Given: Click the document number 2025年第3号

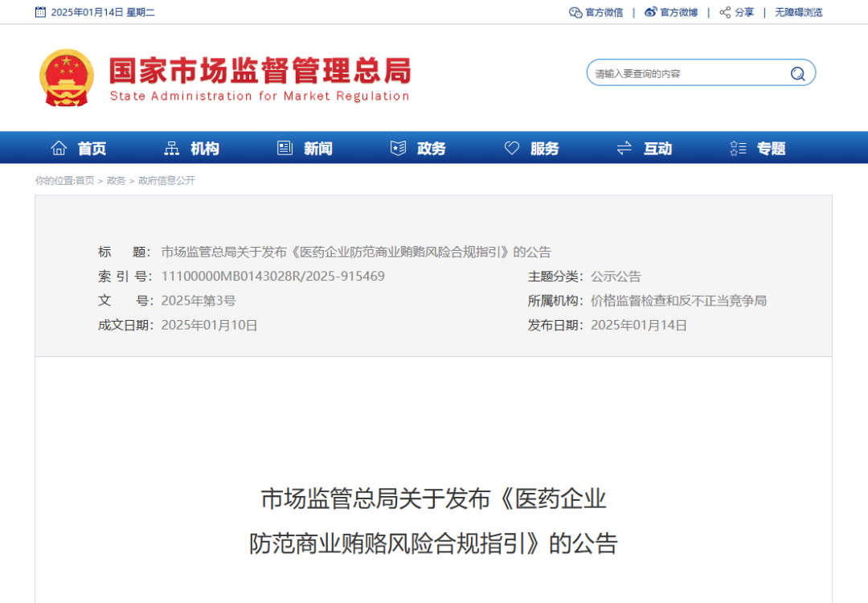Looking at the screenshot, I should pyautogui.click(x=199, y=301).
